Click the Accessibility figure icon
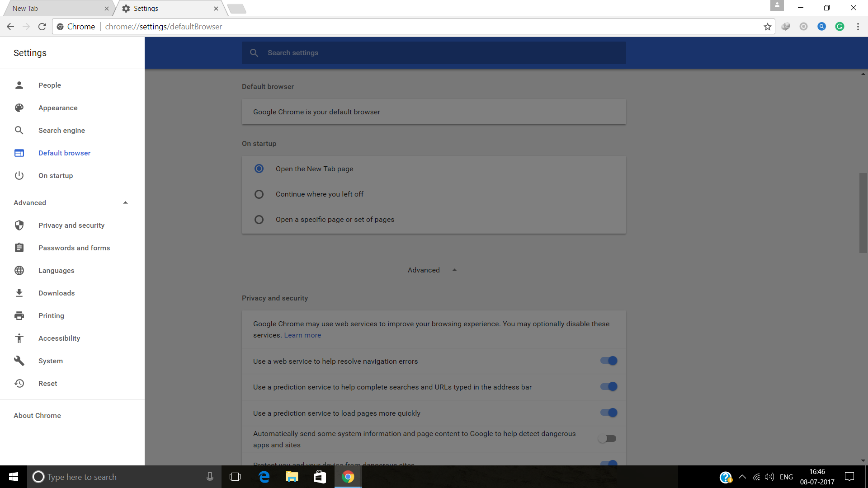This screenshot has width=868, height=488. coord(19,338)
